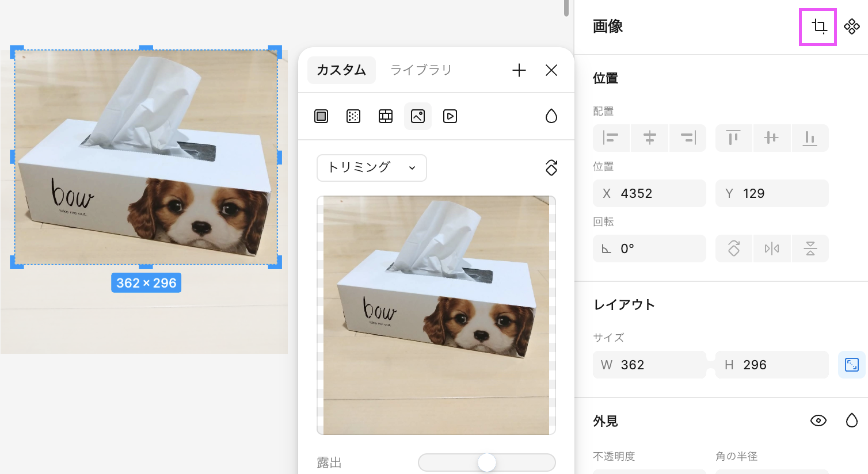Select gradient fill type icon
Screen dimensions: 868x474
pyautogui.click(x=353, y=116)
